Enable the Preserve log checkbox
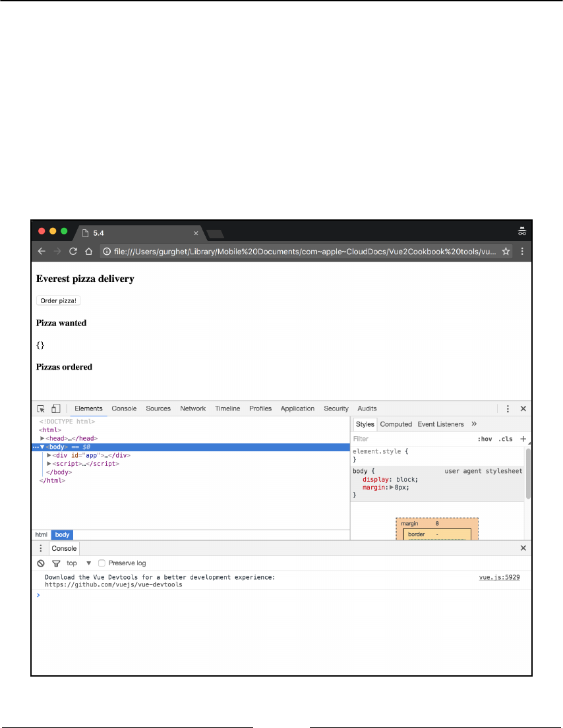 pyautogui.click(x=102, y=563)
